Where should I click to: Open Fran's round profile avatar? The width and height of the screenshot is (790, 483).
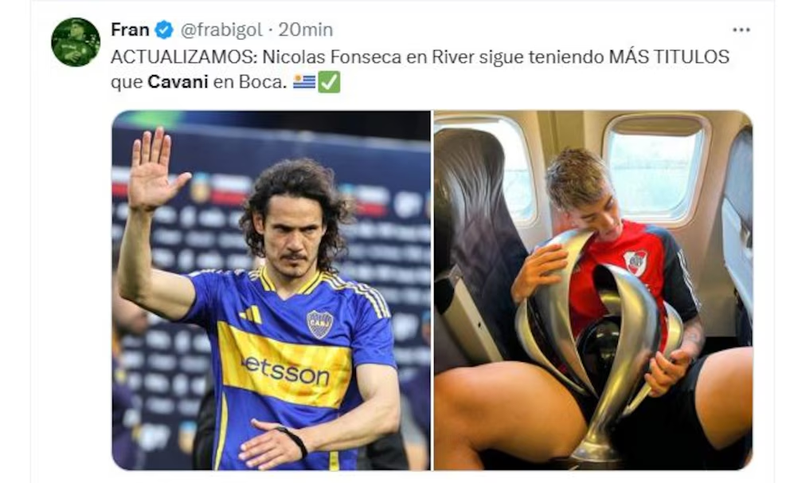click(x=76, y=42)
